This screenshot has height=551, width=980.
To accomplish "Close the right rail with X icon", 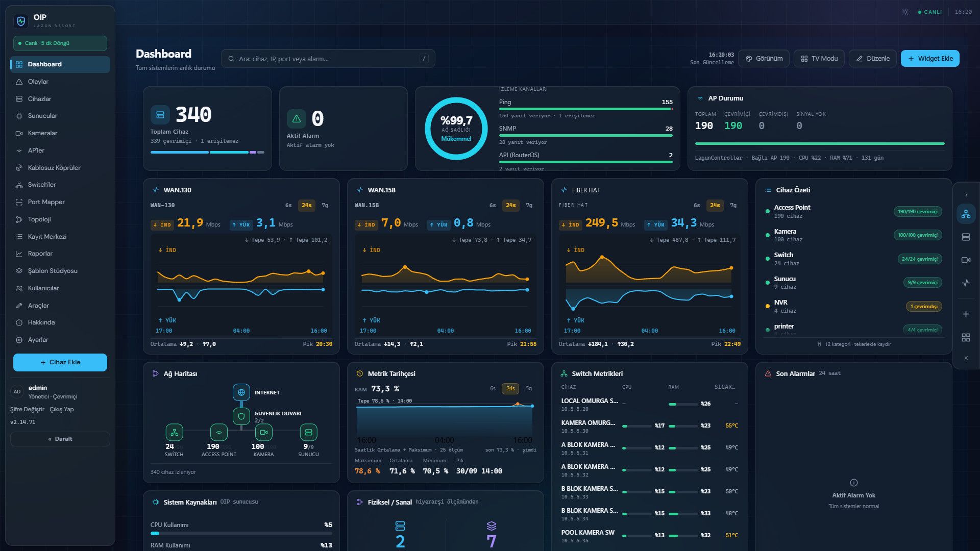I will point(966,358).
